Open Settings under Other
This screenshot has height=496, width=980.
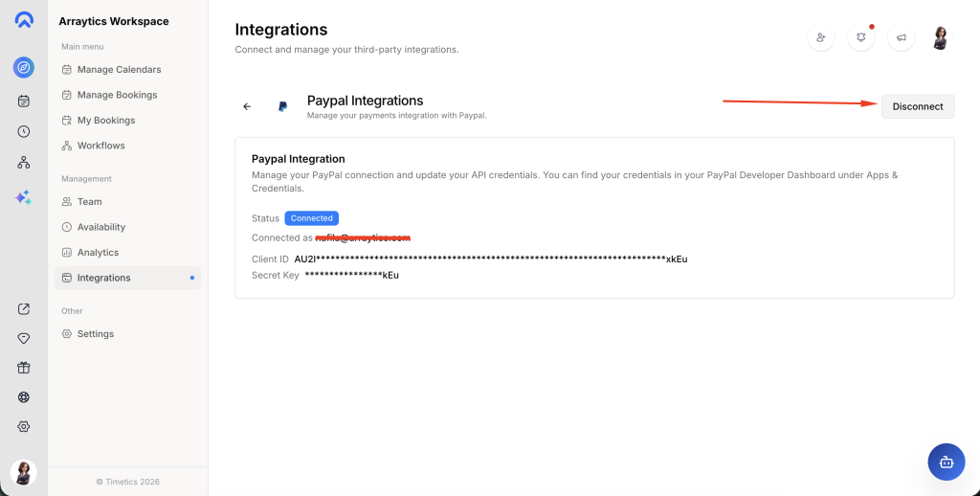tap(95, 334)
